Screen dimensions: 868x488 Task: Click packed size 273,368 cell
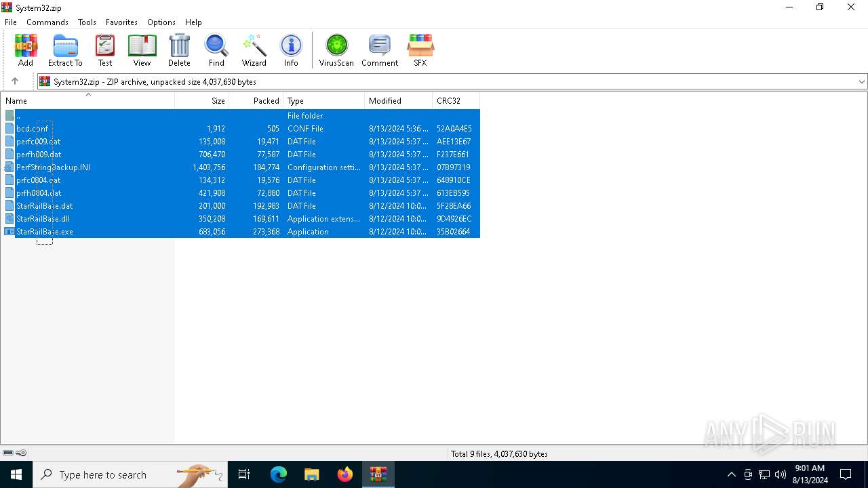tap(264, 232)
